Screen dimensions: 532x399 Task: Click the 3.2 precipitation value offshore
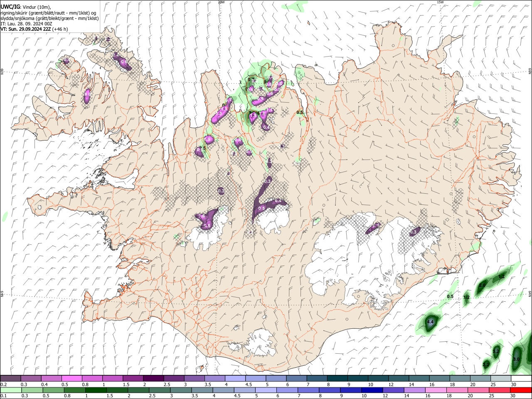click(496, 352)
